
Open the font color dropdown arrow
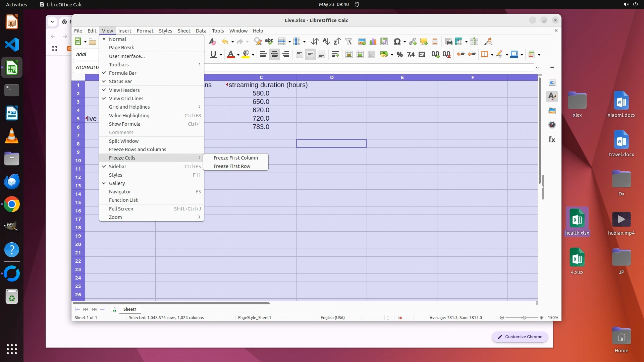[238, 55]
